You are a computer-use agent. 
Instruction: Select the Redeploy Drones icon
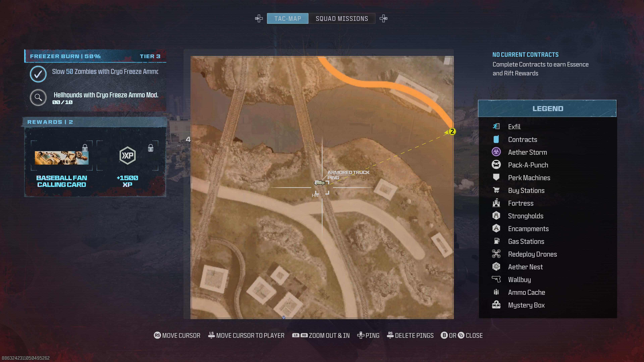496,254
